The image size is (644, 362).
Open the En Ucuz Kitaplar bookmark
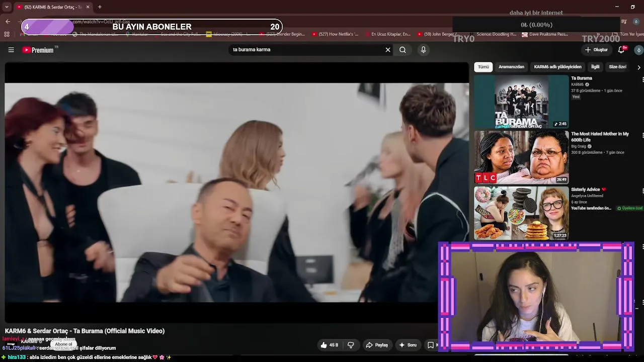point(387,34)
